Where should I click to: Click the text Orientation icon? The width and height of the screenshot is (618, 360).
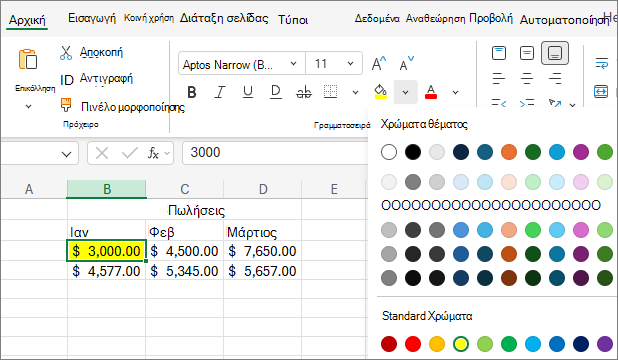(555, 103)
